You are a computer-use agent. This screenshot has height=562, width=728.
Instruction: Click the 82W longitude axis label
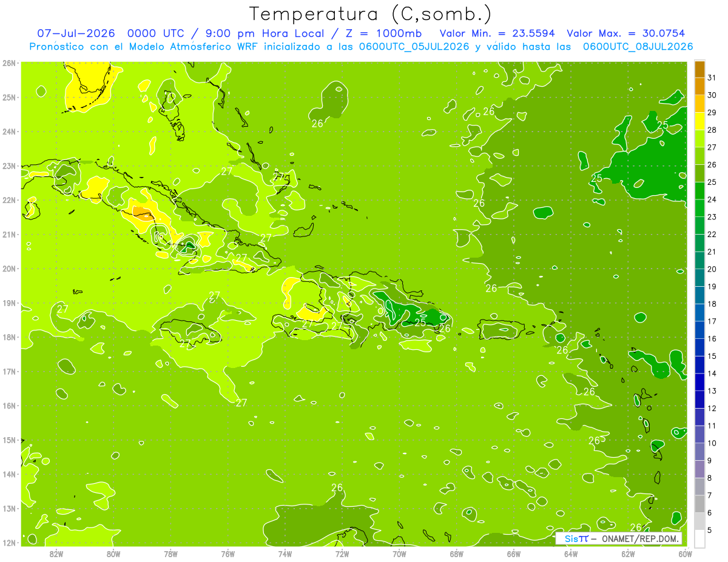point(56,554)
